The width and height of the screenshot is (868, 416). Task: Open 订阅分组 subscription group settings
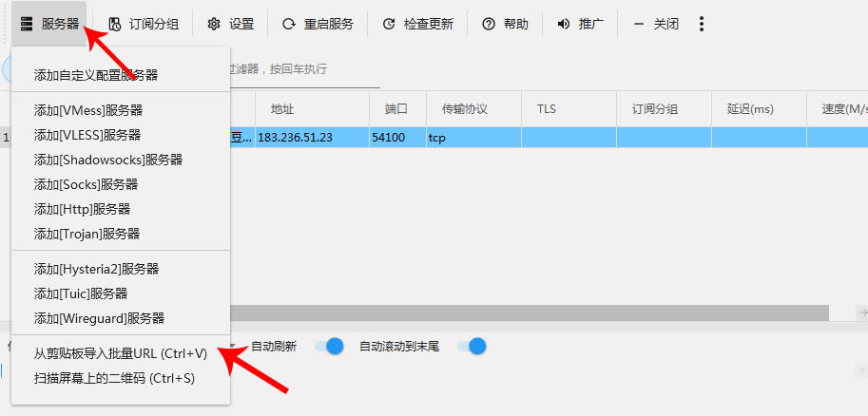144,24
